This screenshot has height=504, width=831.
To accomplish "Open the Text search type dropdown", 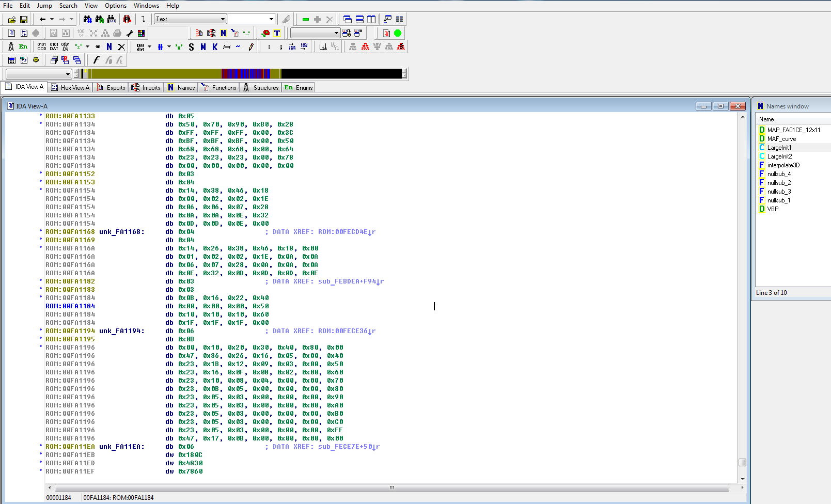I will [x=223, y=20].
